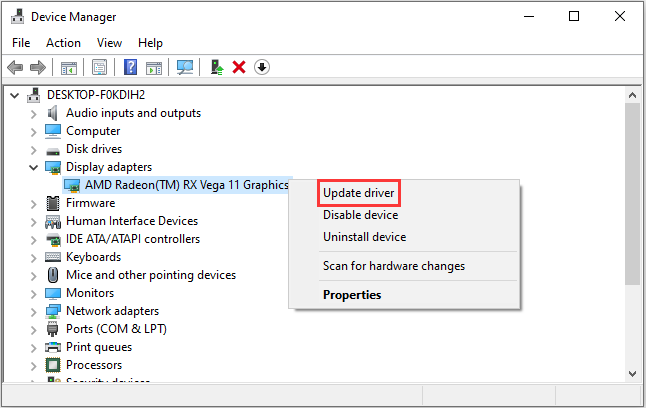Select Human Interface Devices label
Viewport: 646px width, 408px height.
click(x=132, y=221)
